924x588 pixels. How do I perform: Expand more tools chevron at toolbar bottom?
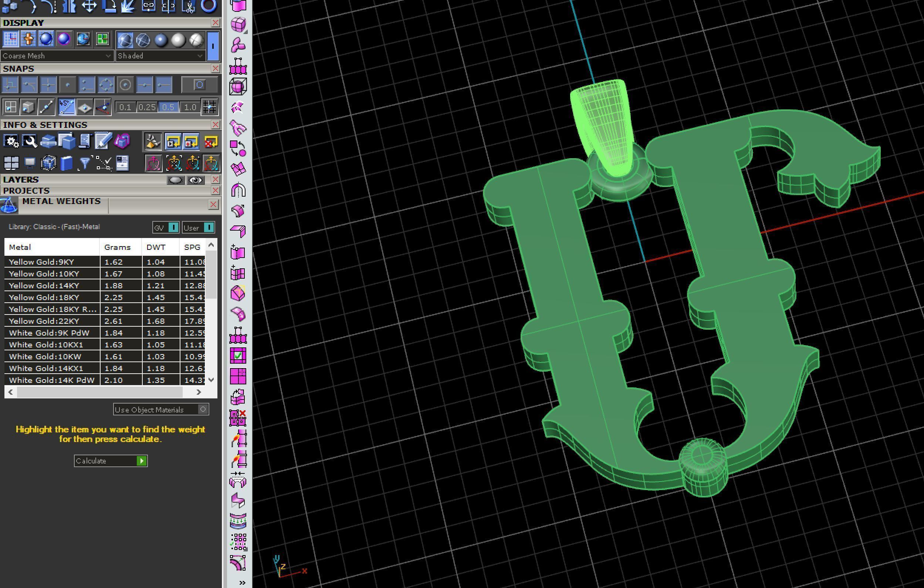pyautogui.click(x=242, y=582)
